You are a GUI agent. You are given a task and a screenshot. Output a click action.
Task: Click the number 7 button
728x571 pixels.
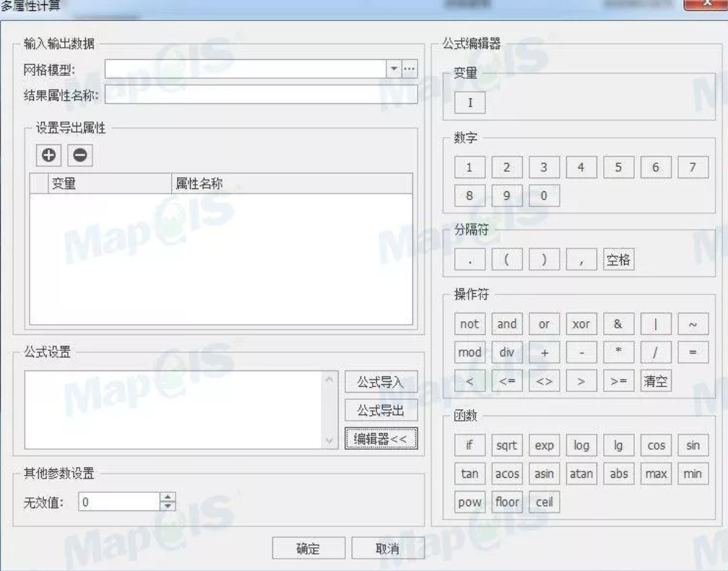click(x=693, y=167)
